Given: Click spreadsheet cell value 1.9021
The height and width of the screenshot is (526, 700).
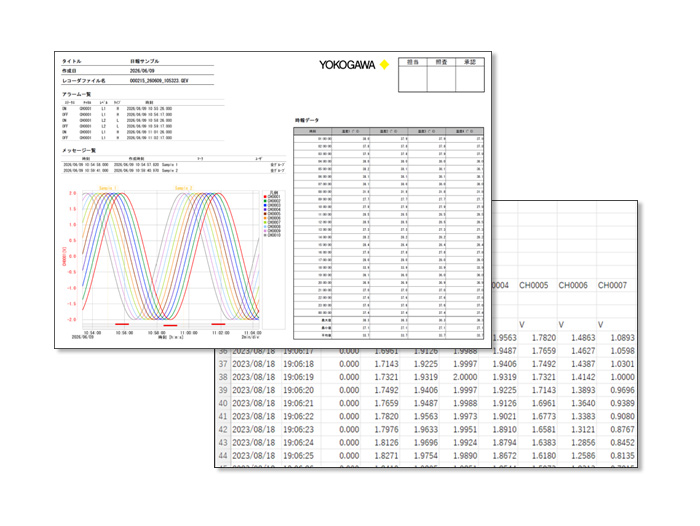Looking at the screenshot, I should click(504, 417).
